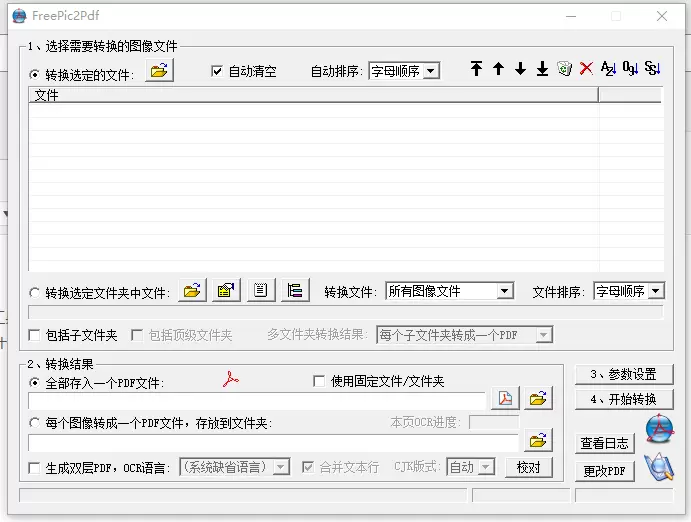Start conversion with 4、开始转换 button
The height and width of the screenshot is (522, 691).
(624, 400)
